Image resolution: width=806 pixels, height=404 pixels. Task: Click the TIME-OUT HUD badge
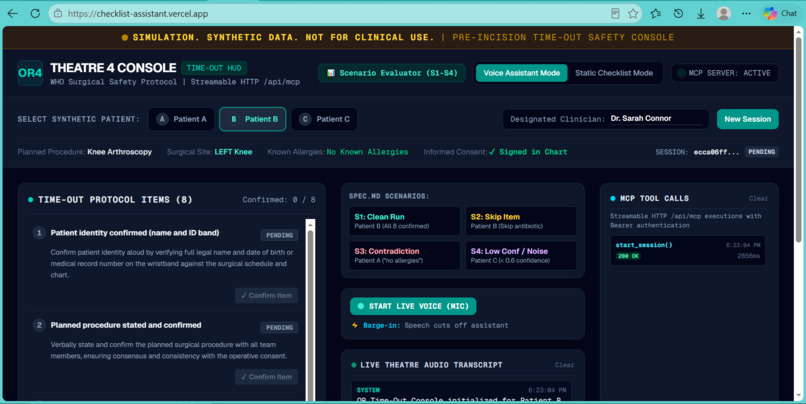point(214,68)
